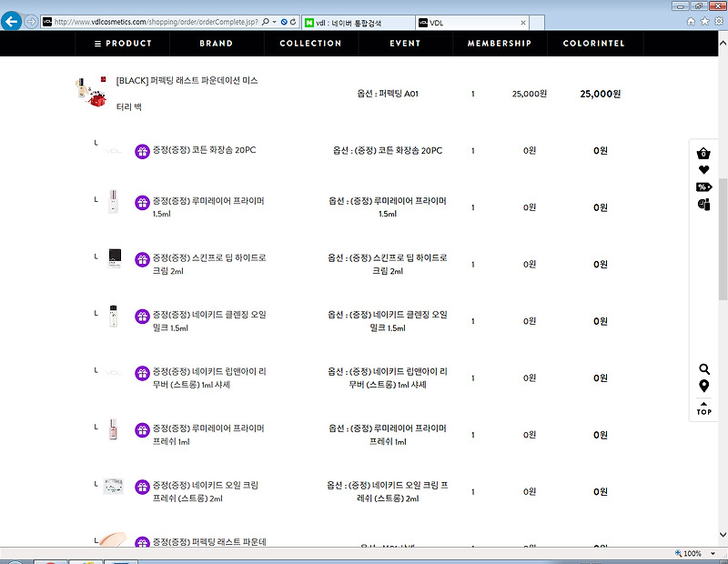Click the store location pin sidebar icon
The image size is (728, 564).
703,387
